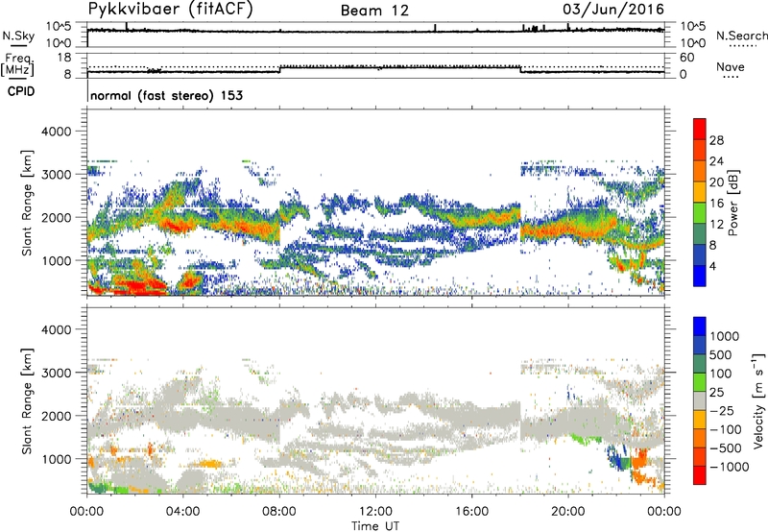Viewport: 768px width, 532px height.
Task: Click the 4000 tick on power panel axis
Action: [x=56, y=132]
